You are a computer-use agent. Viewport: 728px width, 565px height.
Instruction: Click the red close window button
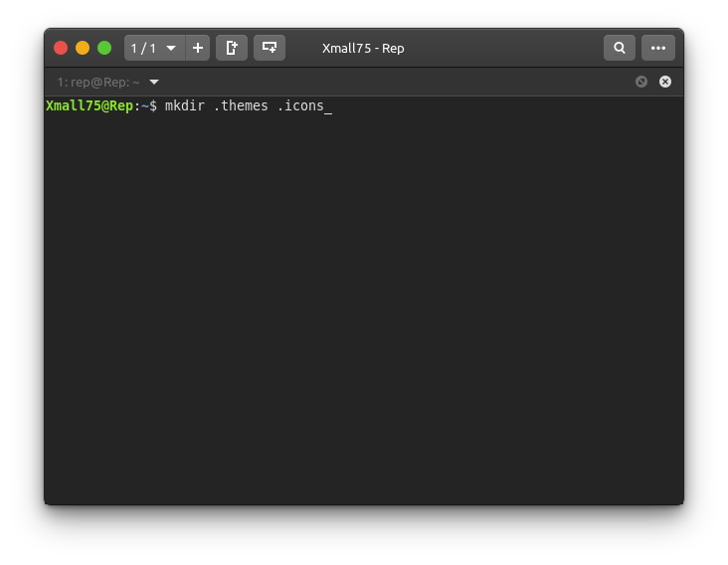61,48
